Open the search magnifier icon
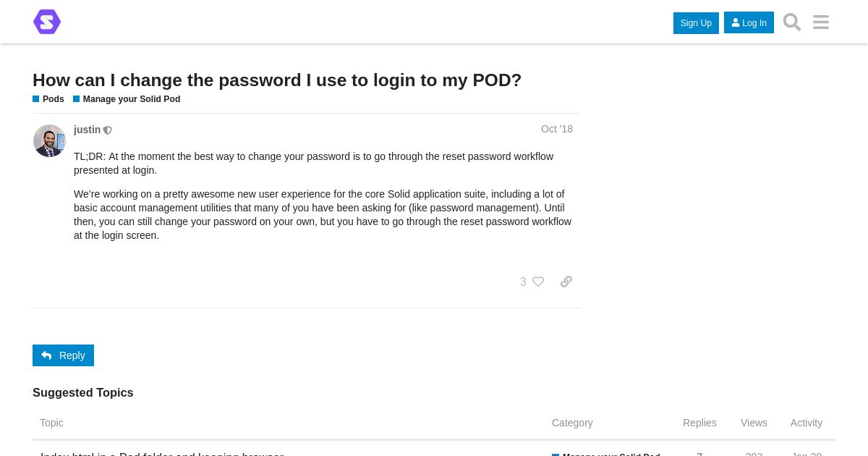Image resolution: width=868 pixels, height=456 pixels. click(x=792, y=22)
